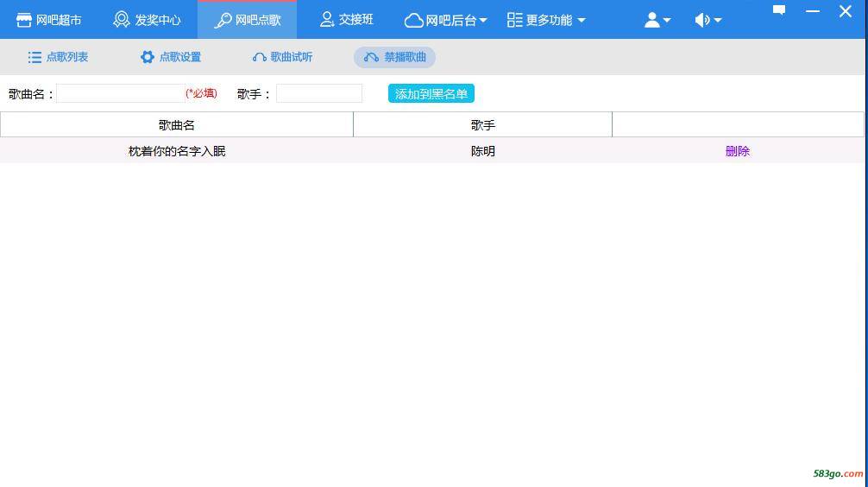Focus the 歌手 input field
Viewport: 868px width, 487px height.
(319, 93)
